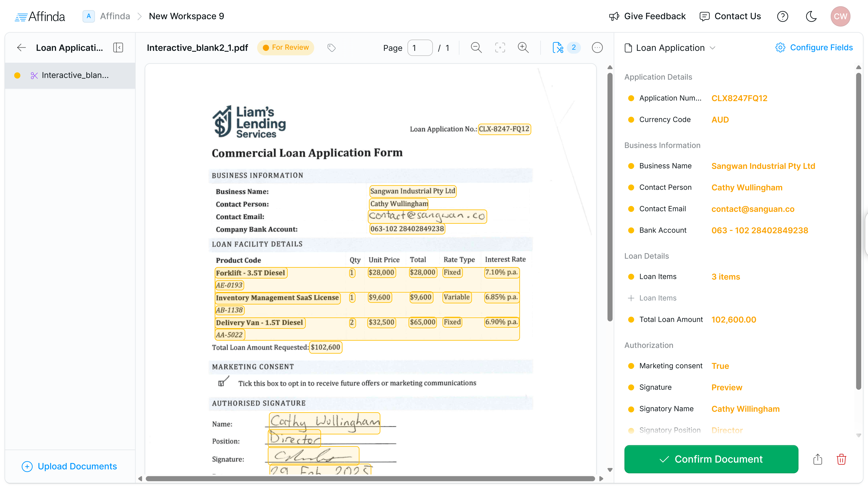Click the fit-to-screen icon
This screenshot has height=488, width=868.
(500, 47)
